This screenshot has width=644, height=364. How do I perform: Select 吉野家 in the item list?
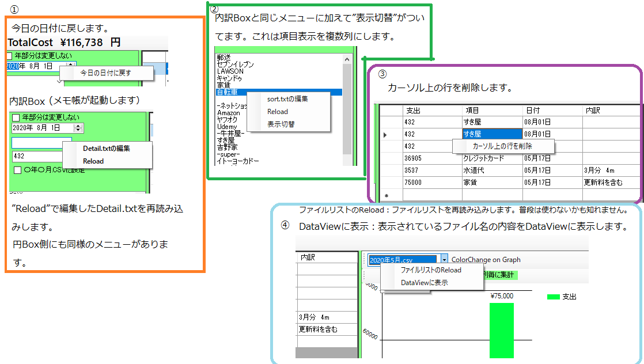pos(228,147)
